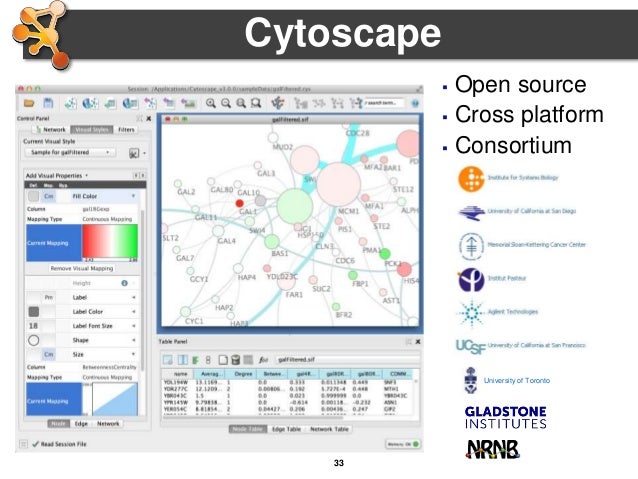
Task: Open the task history icon bottom left
Action: (x=24, y=444)
